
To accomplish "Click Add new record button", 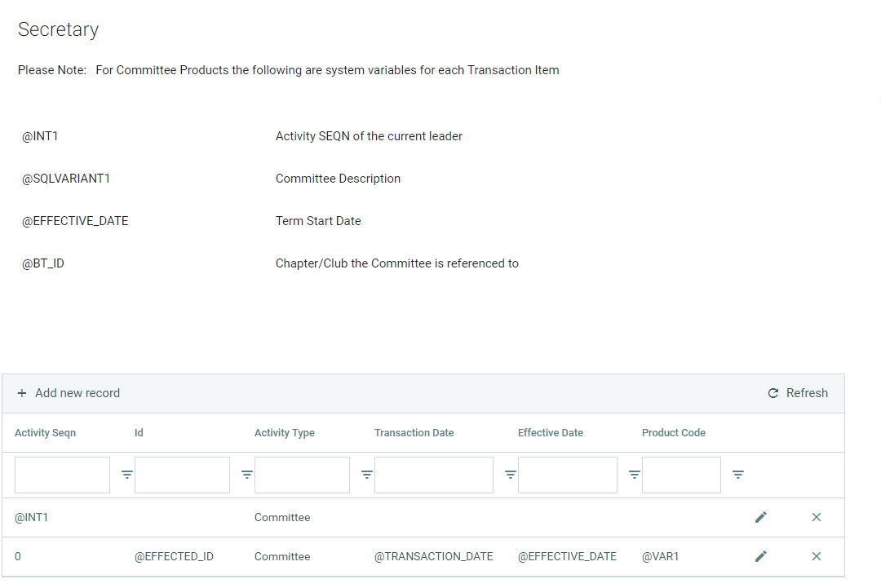I will pyautogui.click(x=69, y=393).
